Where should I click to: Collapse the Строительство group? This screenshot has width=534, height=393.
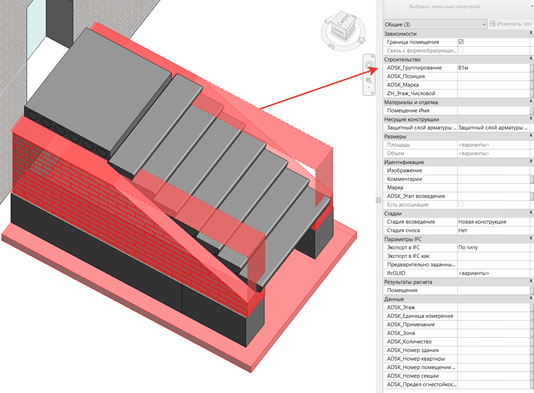tap(531, 59)
